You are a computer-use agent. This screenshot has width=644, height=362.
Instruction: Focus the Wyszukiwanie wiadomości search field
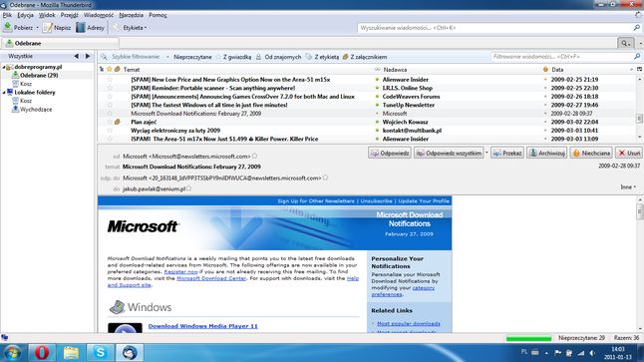(494, 28)
